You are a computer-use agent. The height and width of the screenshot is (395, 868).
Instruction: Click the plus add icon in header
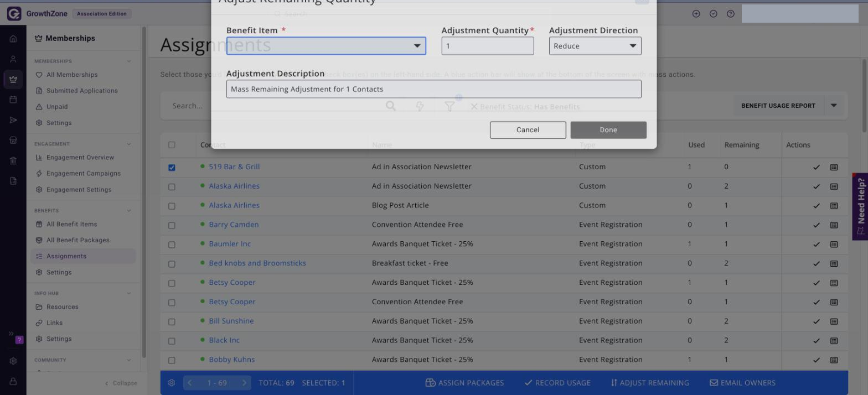(x=696, y=14)
